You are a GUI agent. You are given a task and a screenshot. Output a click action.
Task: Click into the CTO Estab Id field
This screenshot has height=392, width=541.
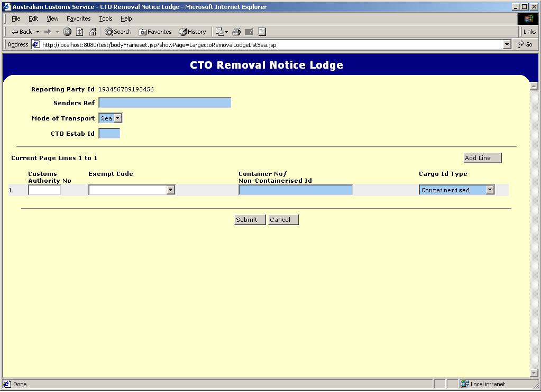[109, 134]
